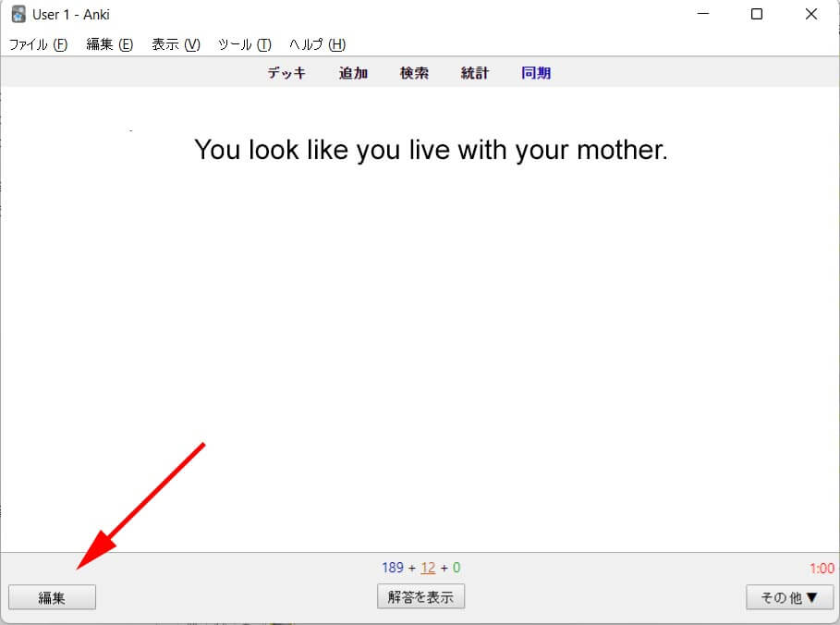Click the review count 0
Screen dimensions: 840x625
click(x=457, y=568)
